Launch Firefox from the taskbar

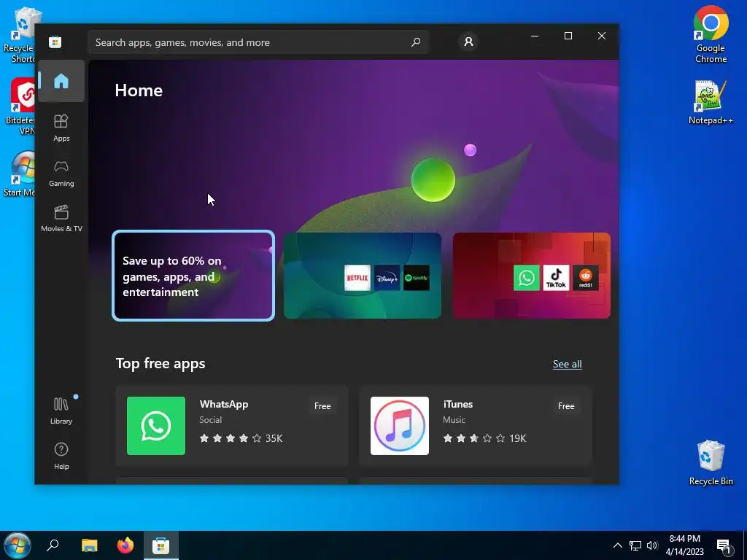(x=125, y=545)
